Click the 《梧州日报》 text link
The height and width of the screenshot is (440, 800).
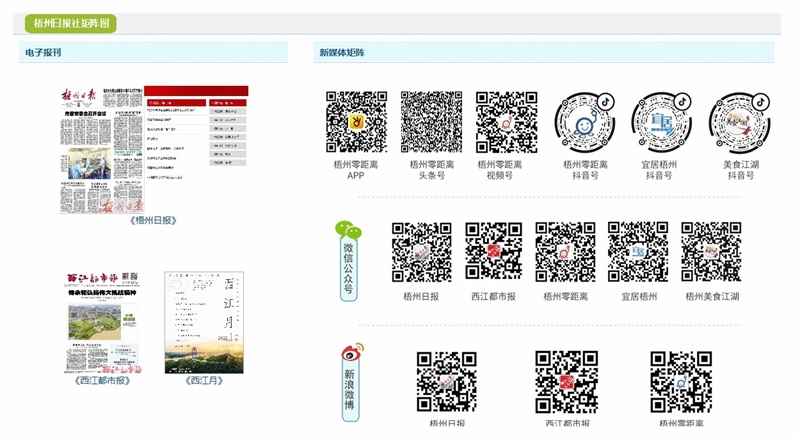click(153, 220)
